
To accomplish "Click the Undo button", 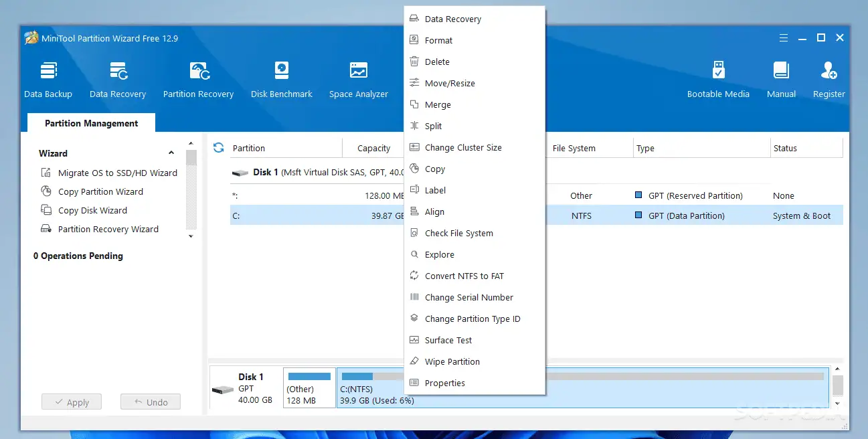I will click(151, 402).
